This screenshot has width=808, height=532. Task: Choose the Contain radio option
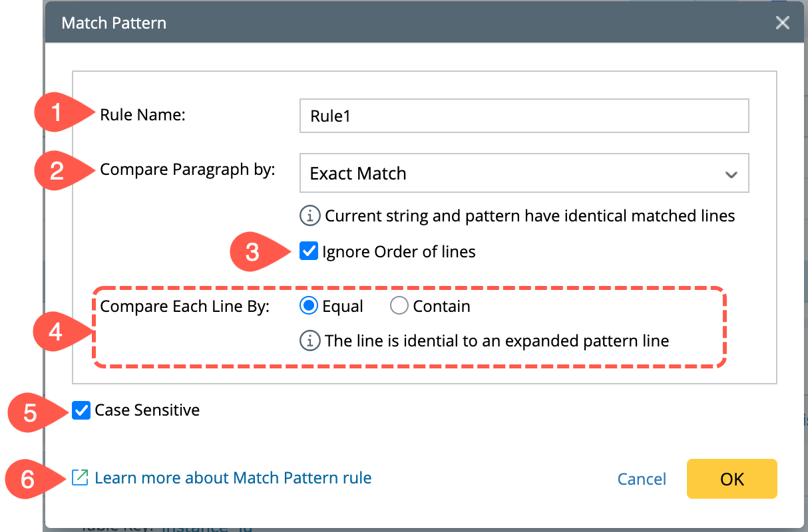click(x=399, y=306)
